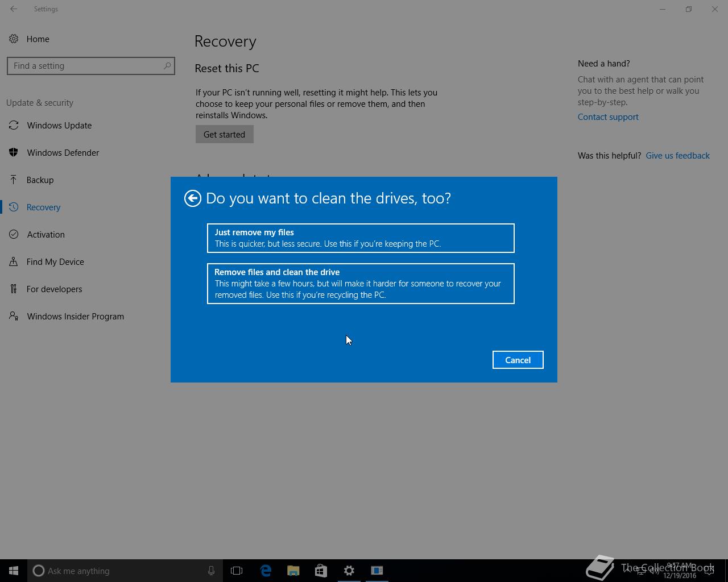Close the Settings window
The image size is (728, 582).
715,9
